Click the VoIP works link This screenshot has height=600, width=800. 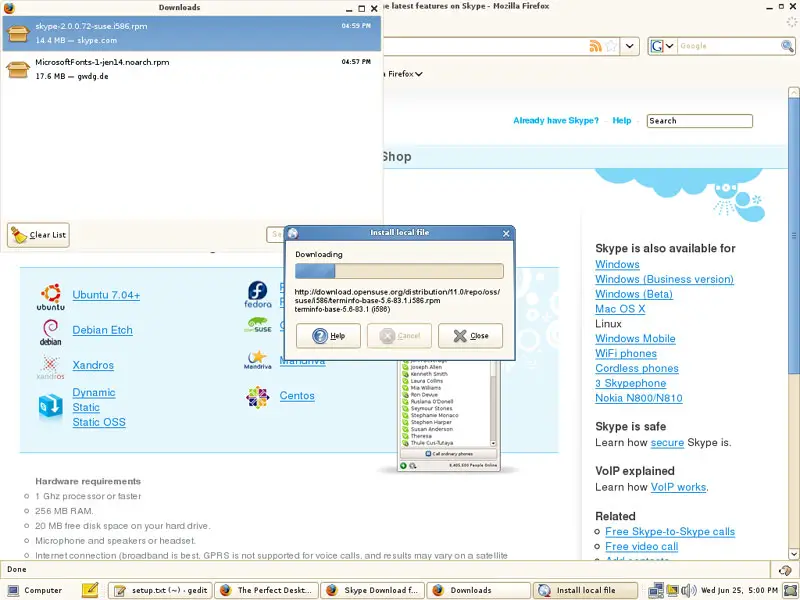pos(678,487)
